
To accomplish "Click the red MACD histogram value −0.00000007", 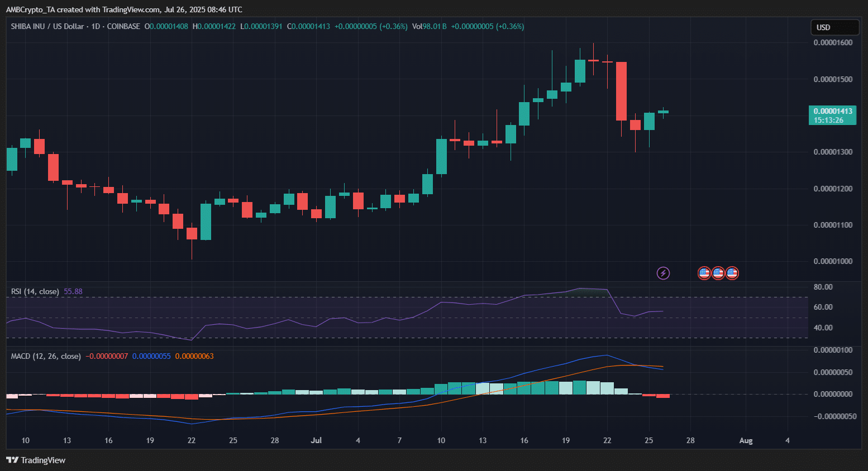I will tap(107, 356).
